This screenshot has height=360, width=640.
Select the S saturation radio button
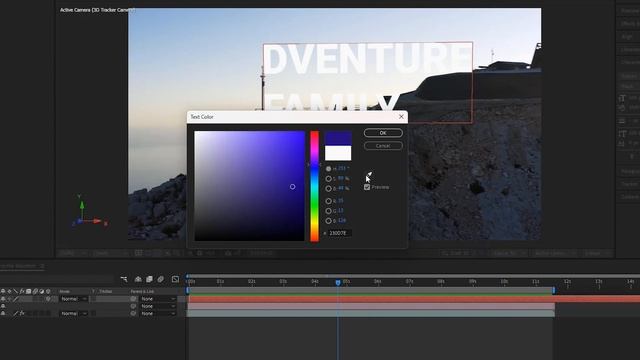[x=328, y=179]
